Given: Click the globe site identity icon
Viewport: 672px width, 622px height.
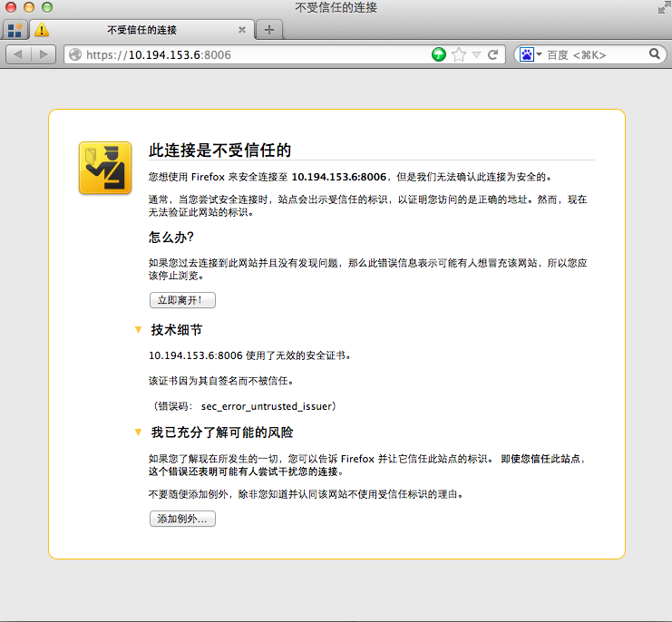Looking at the screenshot, I should tap(75, 54).
